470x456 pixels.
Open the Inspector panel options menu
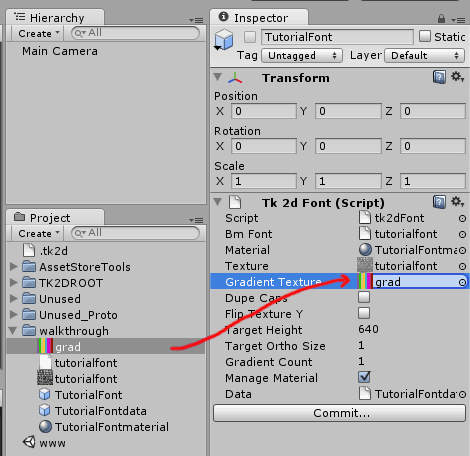(x=459, y=20)
